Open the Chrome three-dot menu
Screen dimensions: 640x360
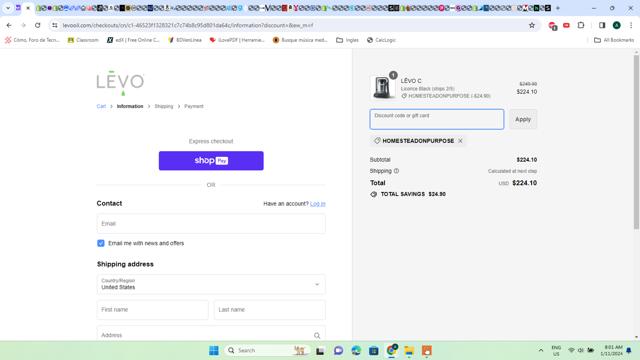tap(631, 25)
